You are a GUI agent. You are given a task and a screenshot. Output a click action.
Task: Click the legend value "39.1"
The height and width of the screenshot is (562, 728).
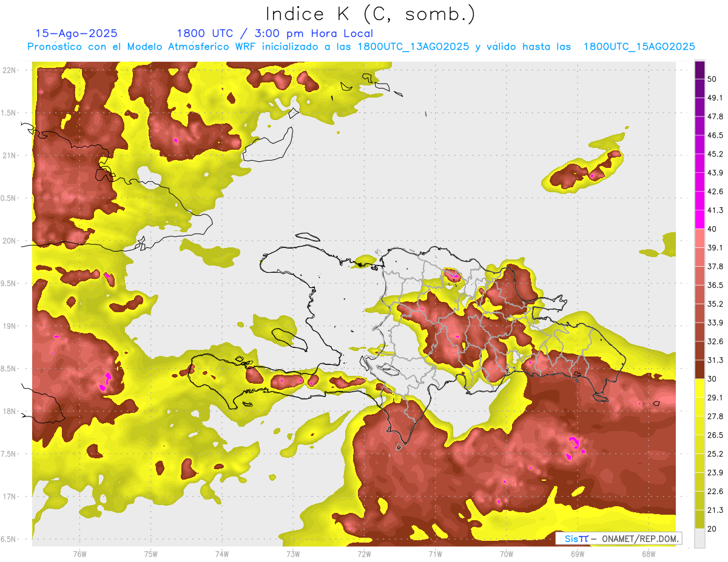tap(715, 248)
